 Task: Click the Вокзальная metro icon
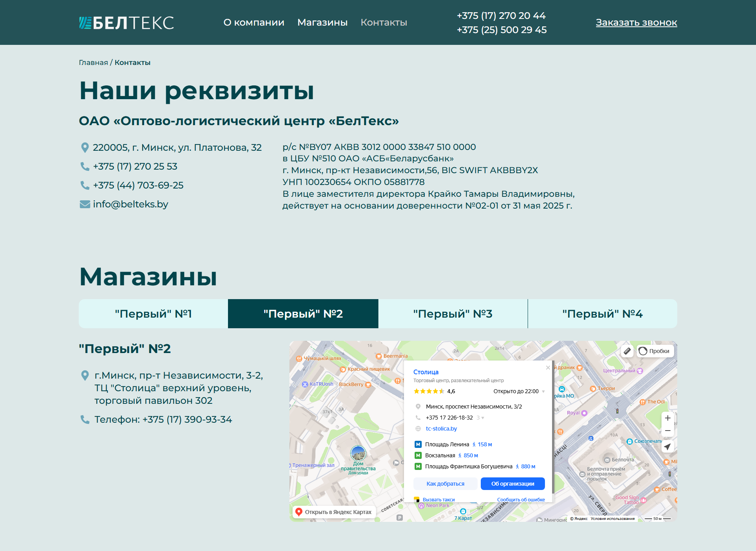pos(418,455)
